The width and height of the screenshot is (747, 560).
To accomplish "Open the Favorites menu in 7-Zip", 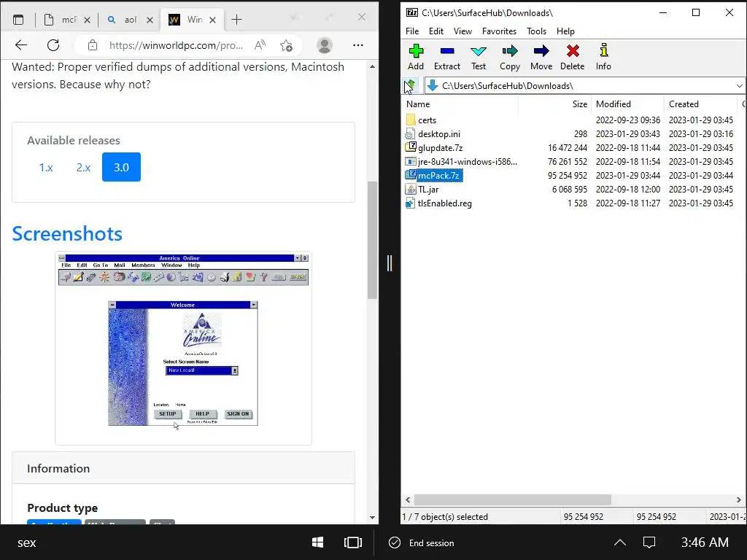I will tap(499, 31).
